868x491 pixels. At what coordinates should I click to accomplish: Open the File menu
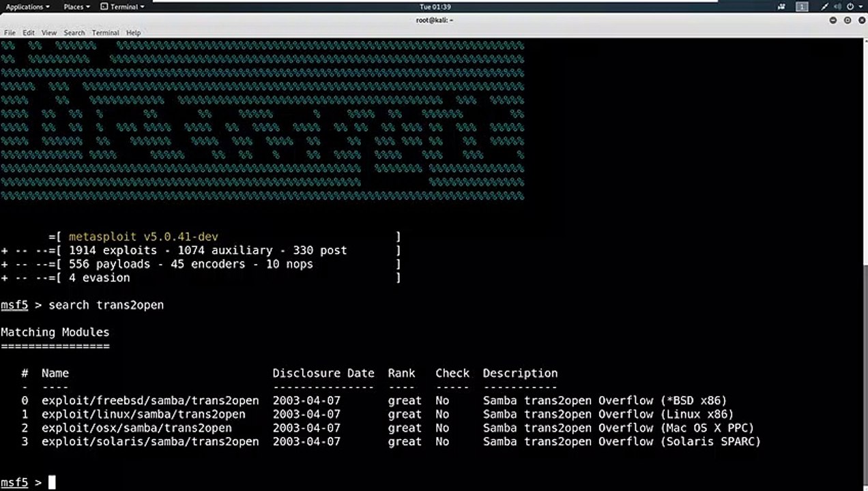[10, 33]
